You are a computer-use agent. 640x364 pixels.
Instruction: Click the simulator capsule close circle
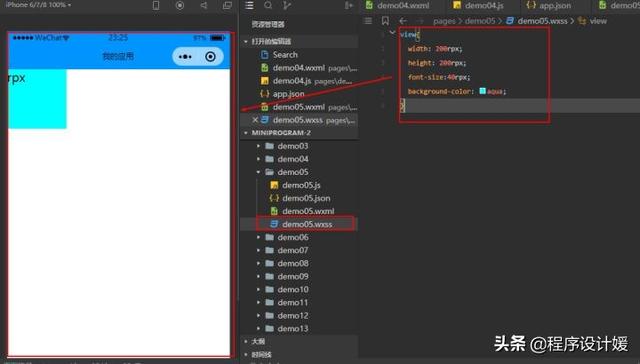coord(211,56)
